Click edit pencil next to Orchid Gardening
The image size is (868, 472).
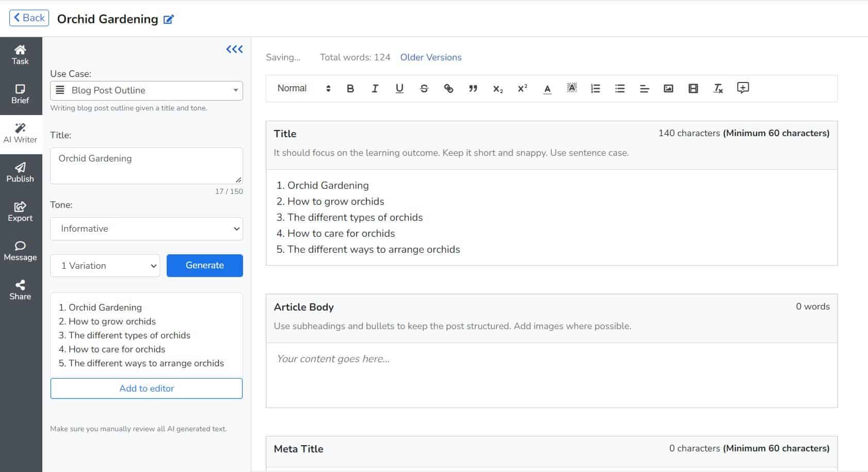(x=169, y=20)
